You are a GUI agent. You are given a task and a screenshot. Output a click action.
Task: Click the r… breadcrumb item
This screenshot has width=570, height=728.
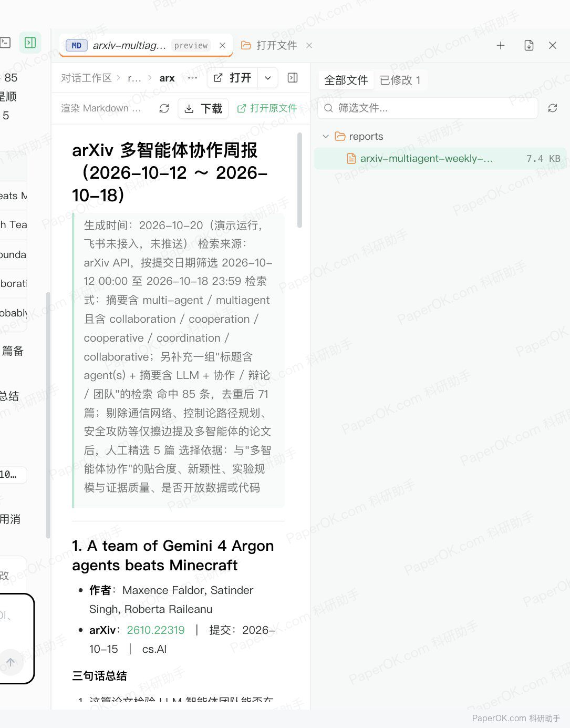click(x=134, y=78)
